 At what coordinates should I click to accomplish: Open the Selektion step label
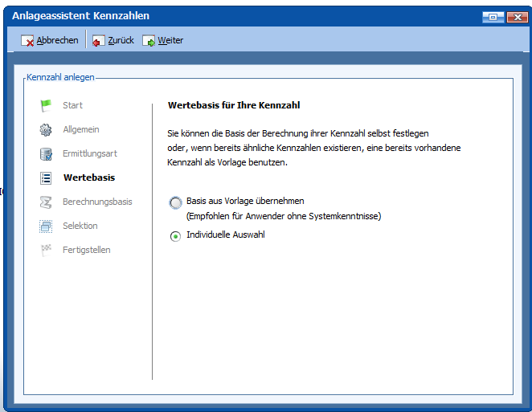(80, 226)
